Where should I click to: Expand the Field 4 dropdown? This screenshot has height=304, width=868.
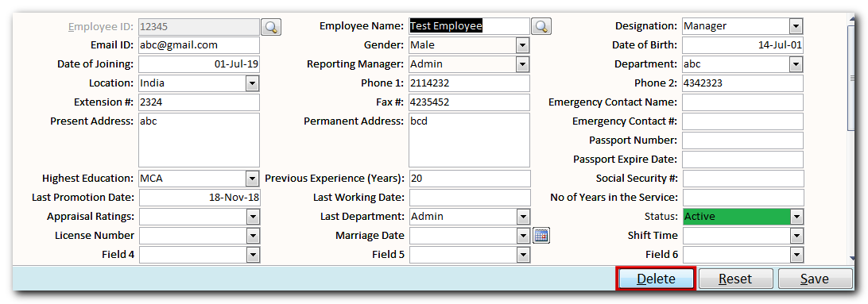point(253,255)
